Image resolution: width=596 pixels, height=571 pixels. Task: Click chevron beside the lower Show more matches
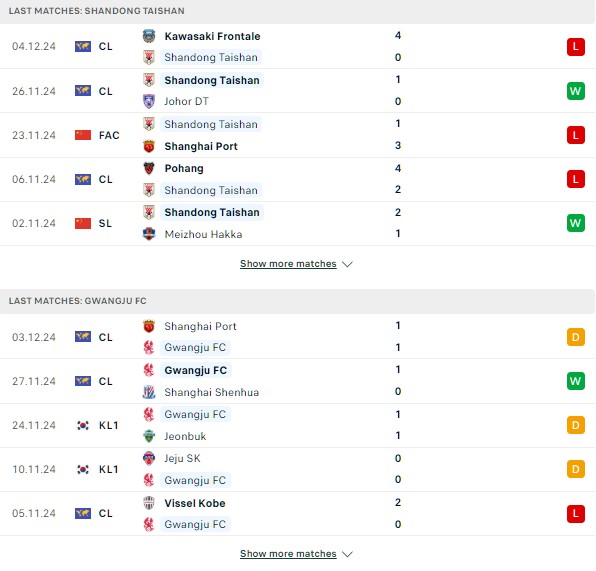click(x=347, y=554)
